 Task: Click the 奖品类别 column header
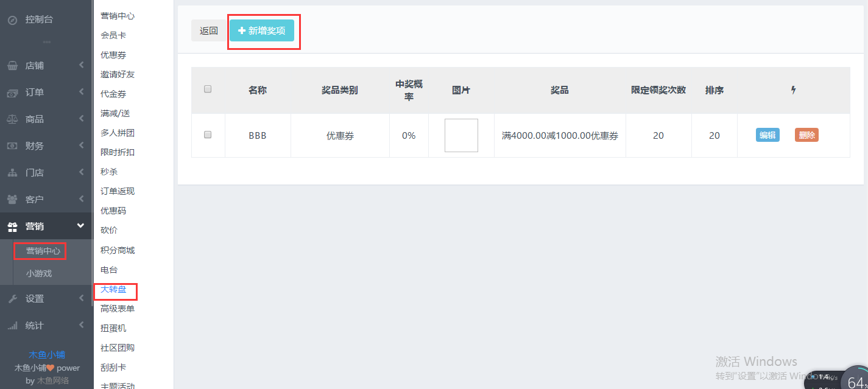(x=340, y=90)
